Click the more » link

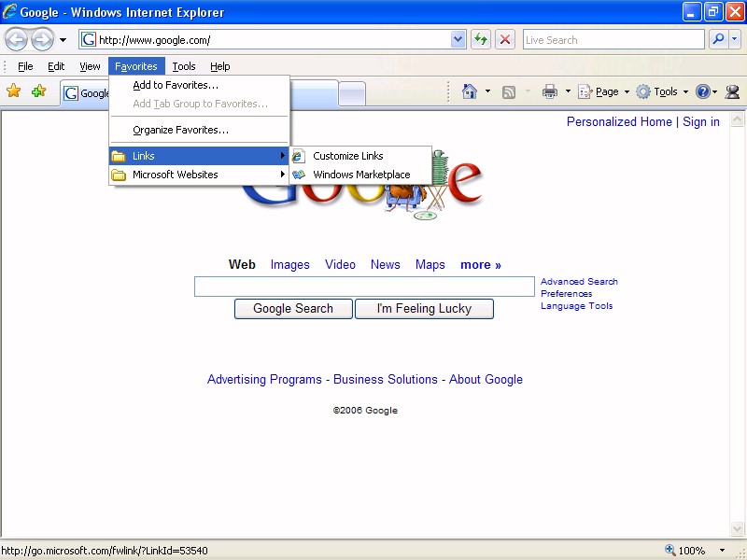480,265
